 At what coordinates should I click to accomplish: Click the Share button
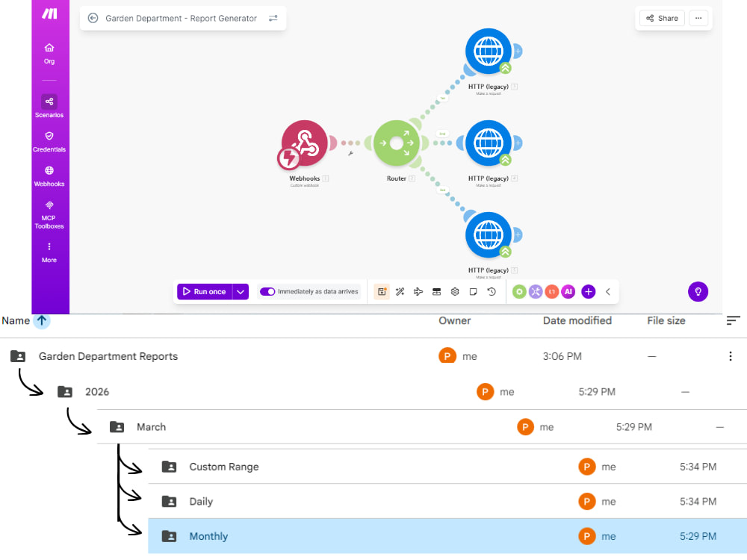662,18
